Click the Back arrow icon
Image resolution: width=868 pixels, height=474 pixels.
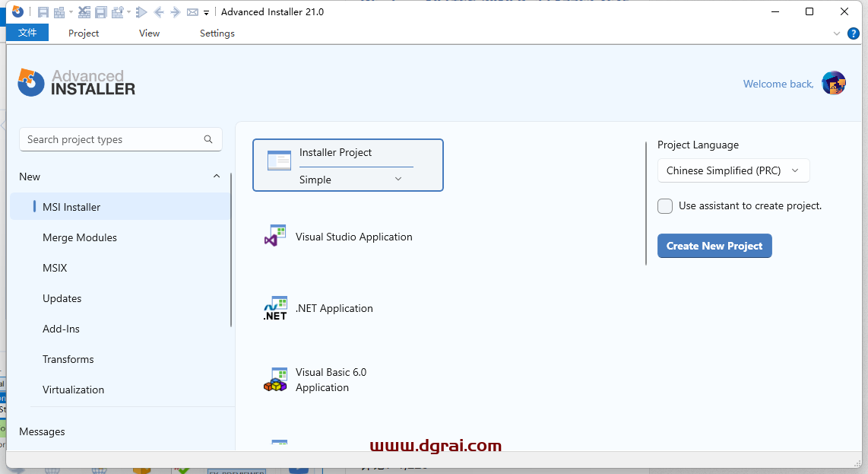click(x=159, y=12)
